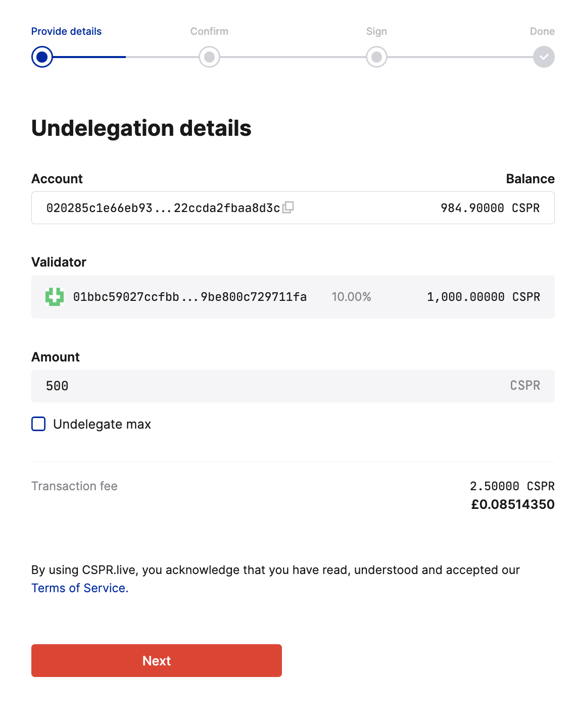
Task: Click the Sign step circle indicator
Action: point(376,57)
